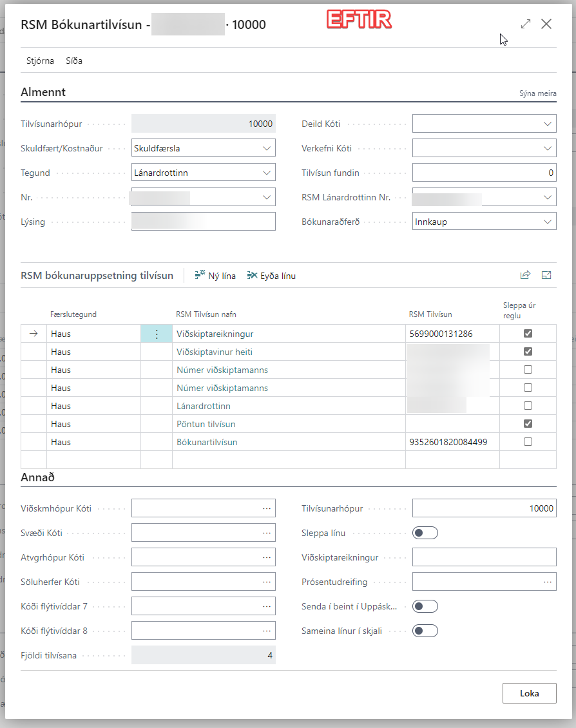Open Viðskmhópur Kóti lookup ellipsis
The height and width of the screenshot is (728, 576).
tap(267, 508)
